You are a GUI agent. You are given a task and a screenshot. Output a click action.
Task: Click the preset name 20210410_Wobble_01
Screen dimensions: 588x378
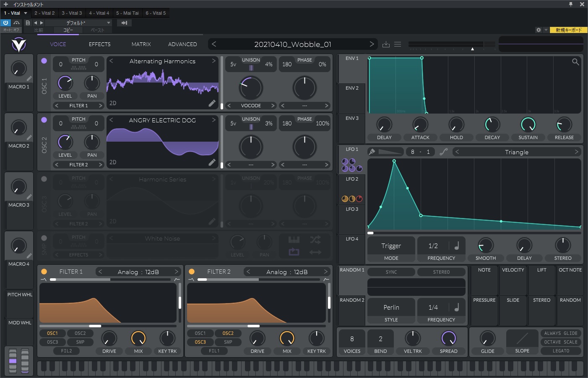tap(292, 44)
